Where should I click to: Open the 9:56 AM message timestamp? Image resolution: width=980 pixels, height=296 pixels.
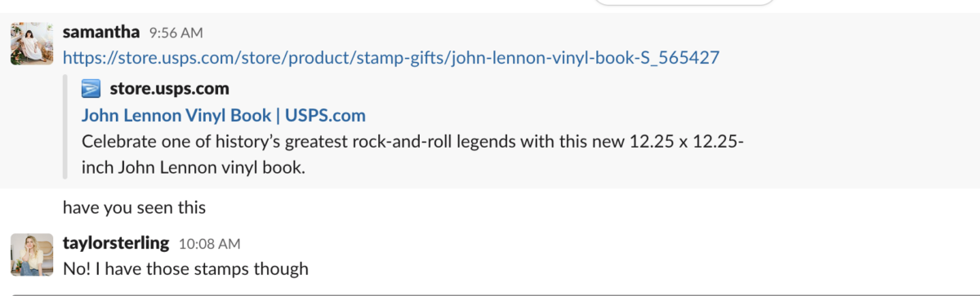click(x=176, y=33)
